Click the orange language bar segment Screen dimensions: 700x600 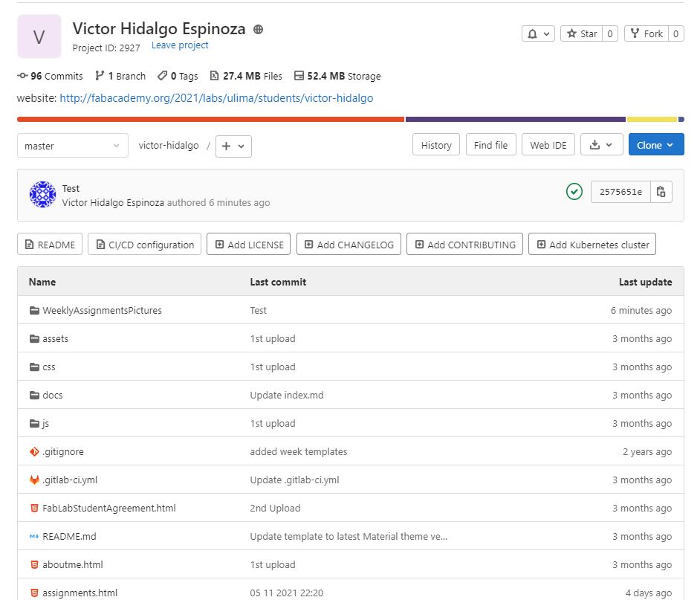coord(210,119)
